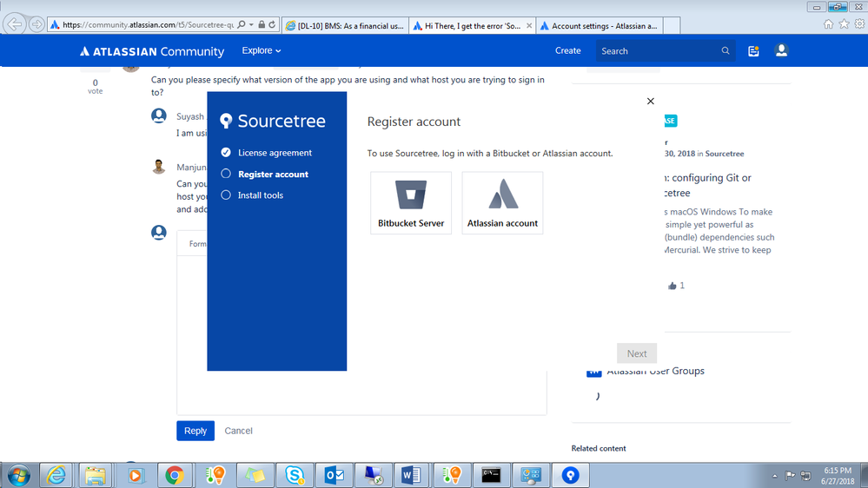Open Command Prompt from taskbar
Image resolution: width=868 pixels, height=488 pixels.
tap(491, 475)
